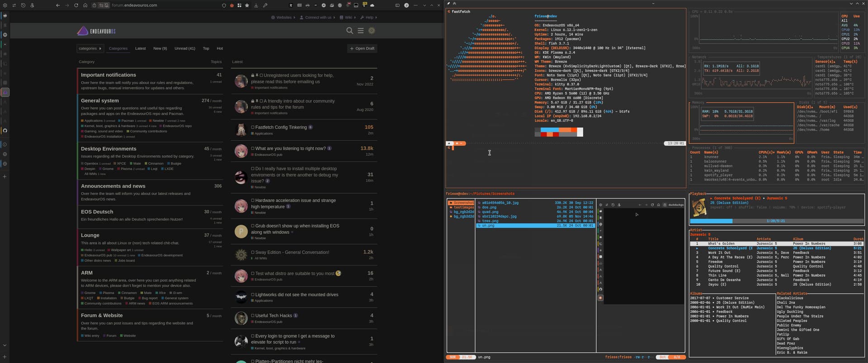
Task: Open the three-dots overflow menu in browser toolbar
Action: [x=415, y=5]
